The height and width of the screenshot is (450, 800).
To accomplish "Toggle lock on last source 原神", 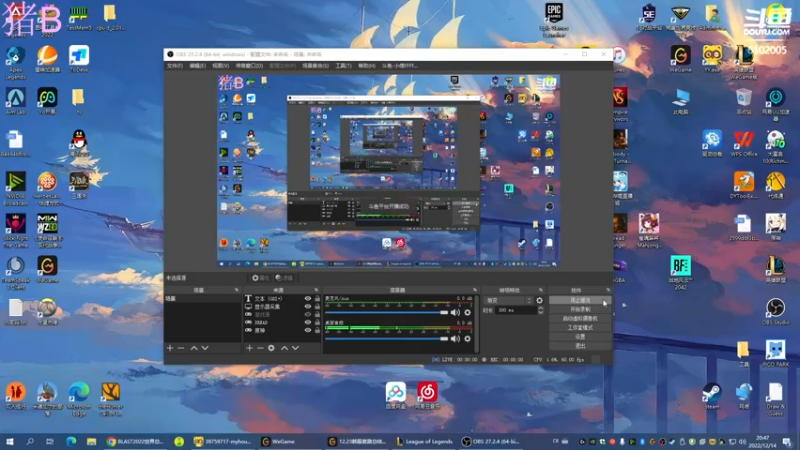I will coord(317,331).
